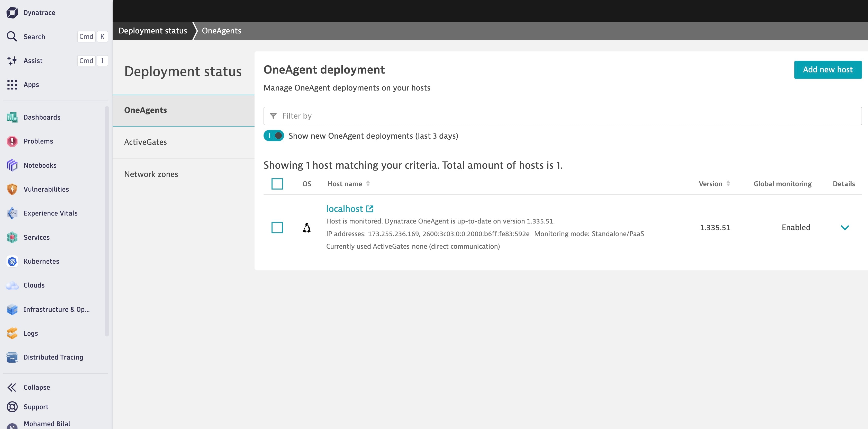Disable Show new OneAgent deployments toggle
The image size is (868, 429).
click(x=274, y=136)
